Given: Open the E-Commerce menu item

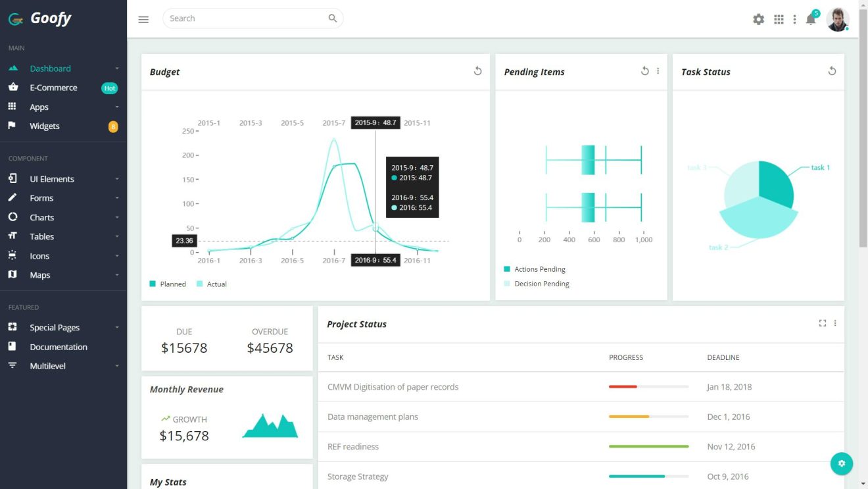Looking at the screenshot, I should tap(53, 87).
